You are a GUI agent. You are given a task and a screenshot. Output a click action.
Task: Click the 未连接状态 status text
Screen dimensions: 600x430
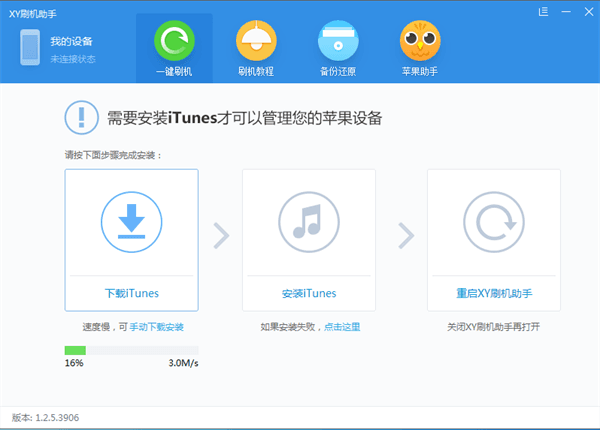(73, 59)
